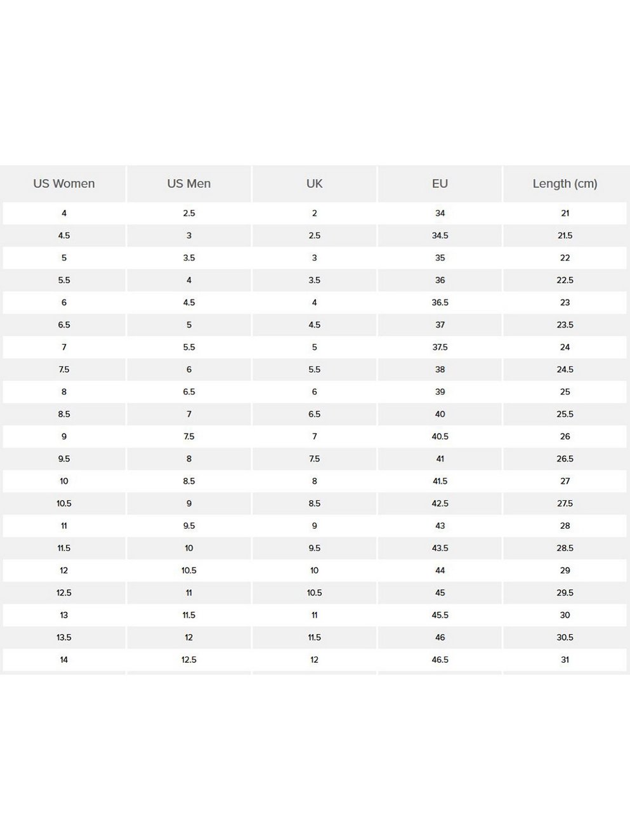Viewport: 630px width, 840px height.
Task: Select EU size 39 cell
Action: 440,392
